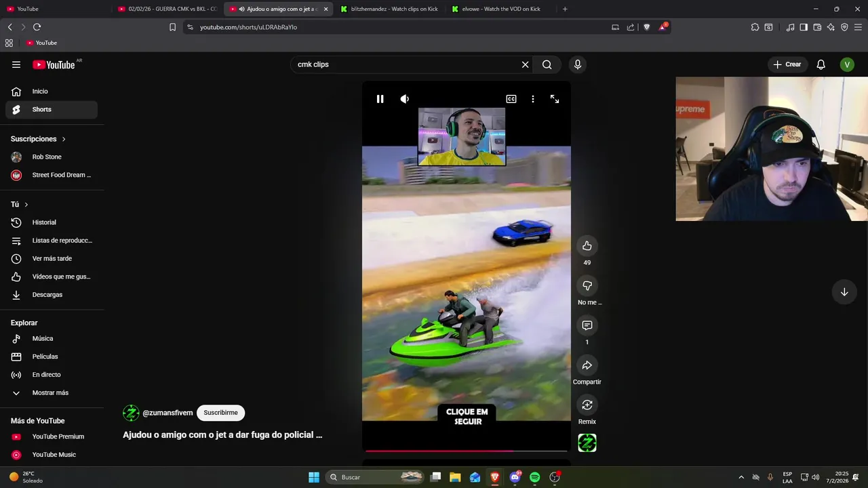868x488 pixels.
Task: Open Brave Leo AI sparkle icon
Action: 831,27
